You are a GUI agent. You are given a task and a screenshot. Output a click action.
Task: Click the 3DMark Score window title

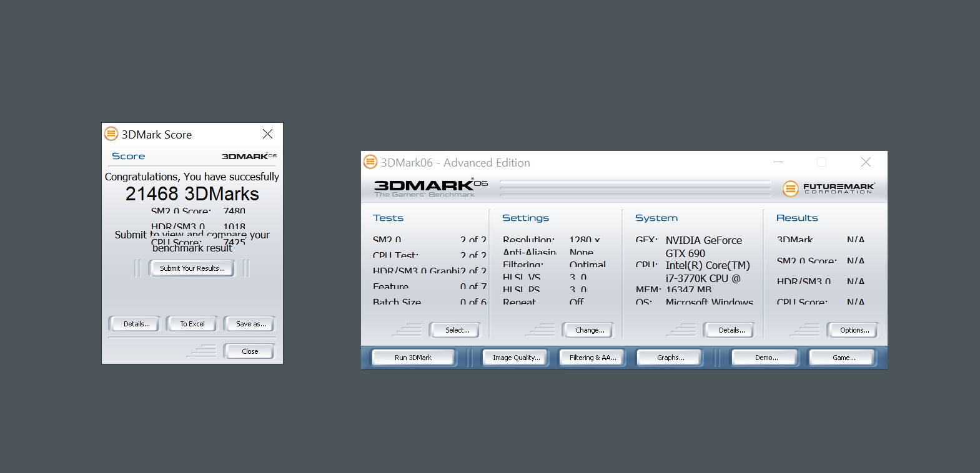pos(157,134)
